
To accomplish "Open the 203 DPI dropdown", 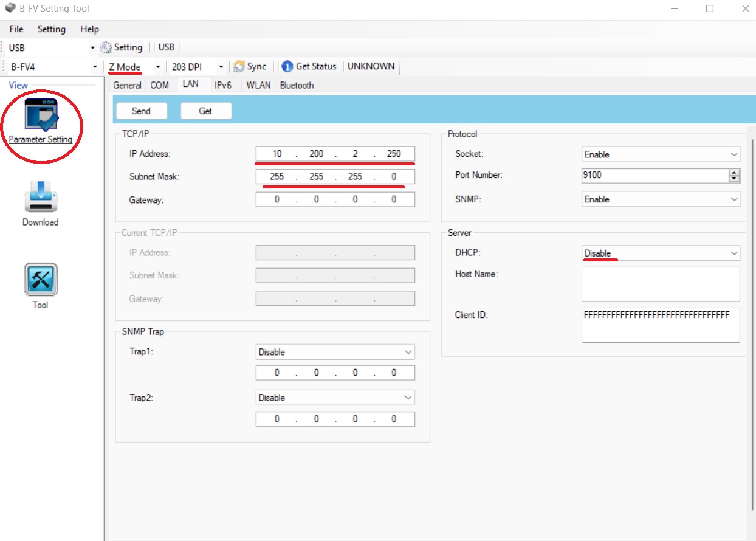I will pos(197,67).
